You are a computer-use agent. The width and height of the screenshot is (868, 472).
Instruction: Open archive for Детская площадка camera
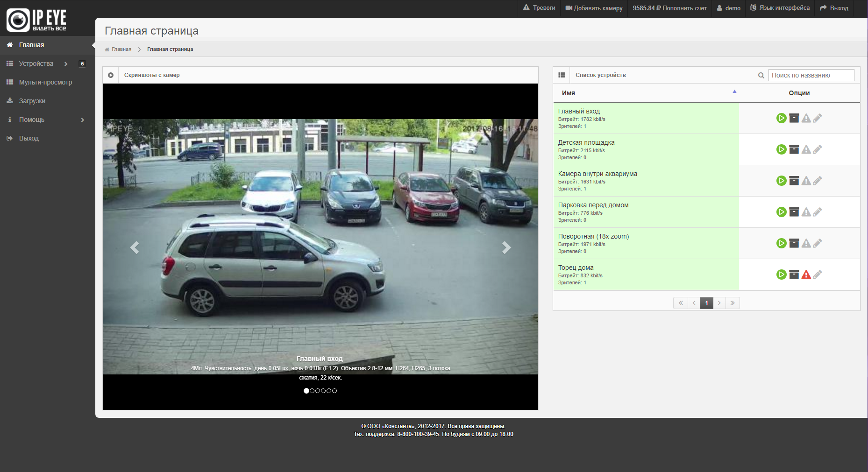794,149
